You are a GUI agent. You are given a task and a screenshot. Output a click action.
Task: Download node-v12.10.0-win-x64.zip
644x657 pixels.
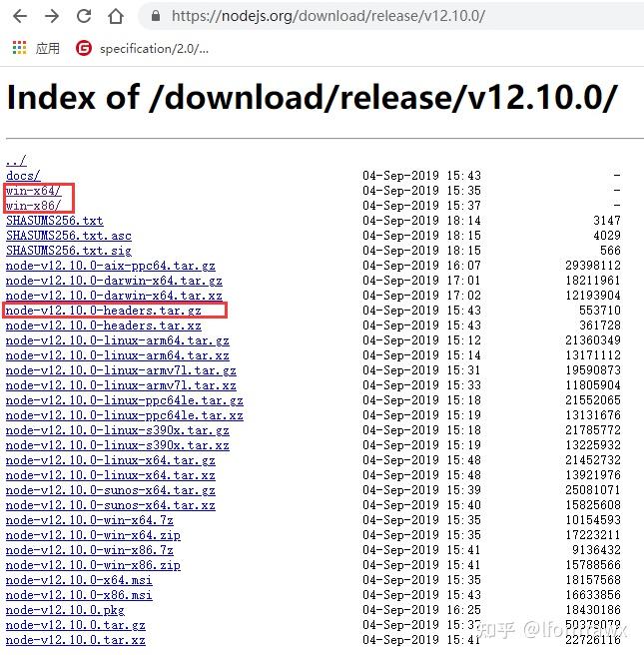tap(93, 535)
